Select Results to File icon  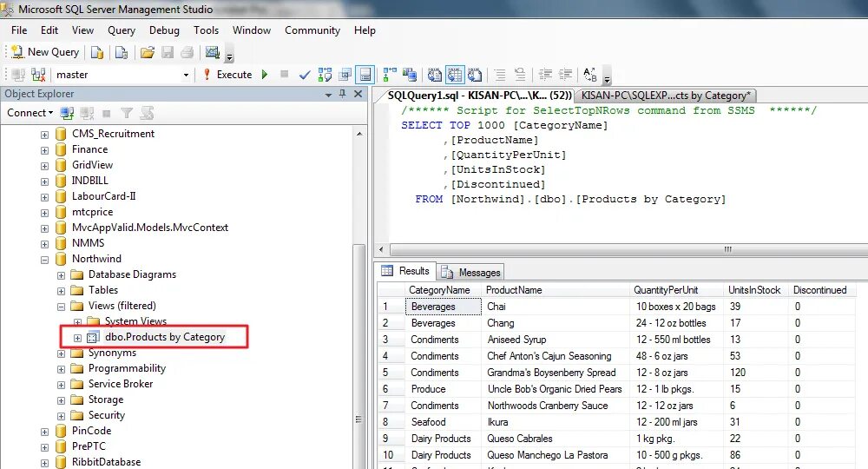475,74
